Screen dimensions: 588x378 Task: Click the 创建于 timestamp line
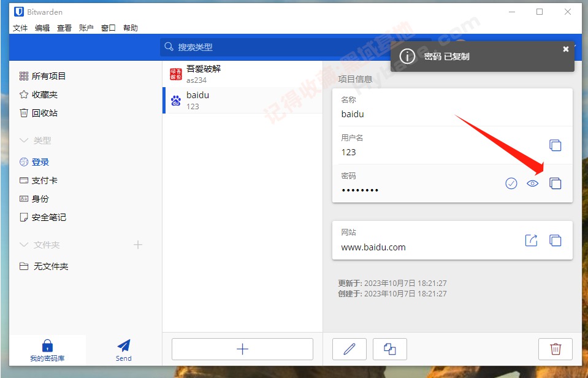[392, 293]
